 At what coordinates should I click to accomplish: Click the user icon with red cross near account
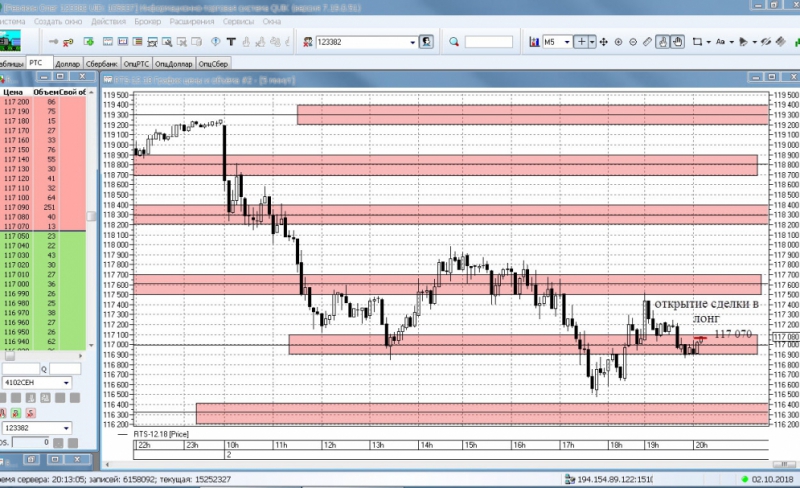(x=308, y=42)
